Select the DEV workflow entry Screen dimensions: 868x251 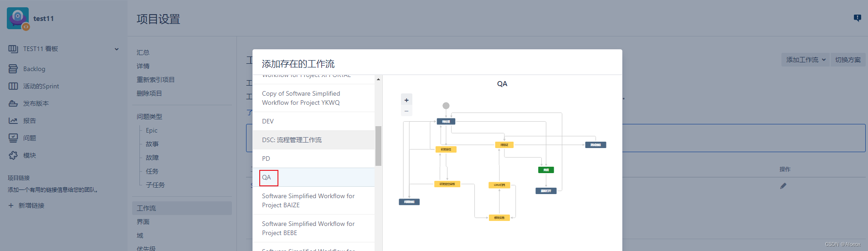coord(268,121)
